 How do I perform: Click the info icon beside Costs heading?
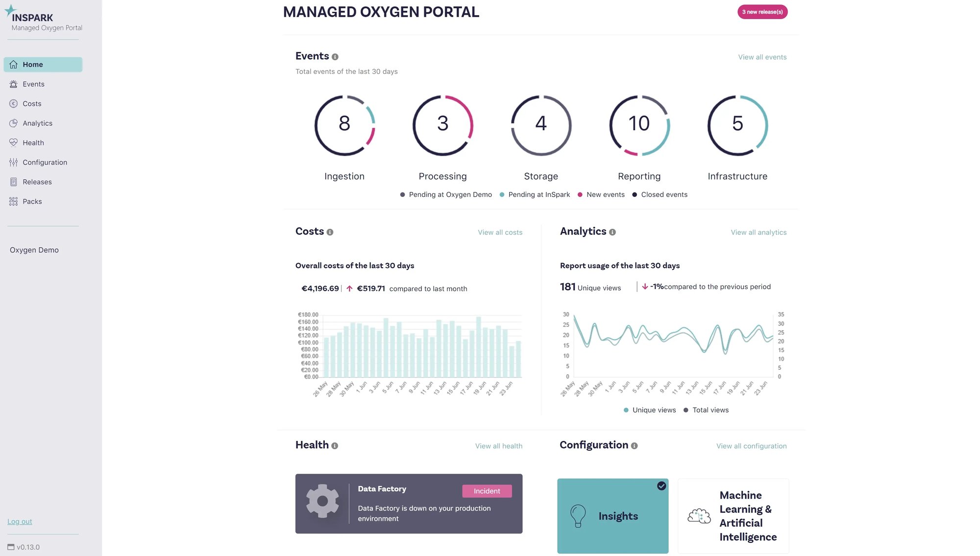pyautogui.click(x=330, y=232)
